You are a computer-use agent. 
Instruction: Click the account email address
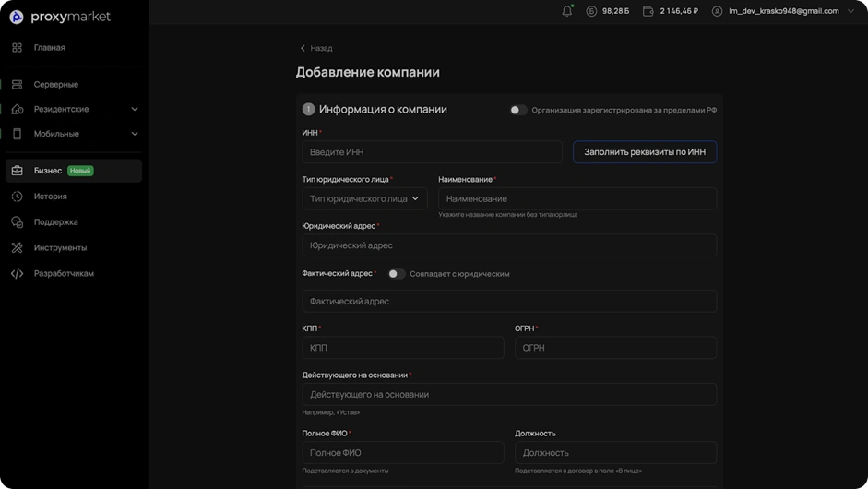coord(784,11)
